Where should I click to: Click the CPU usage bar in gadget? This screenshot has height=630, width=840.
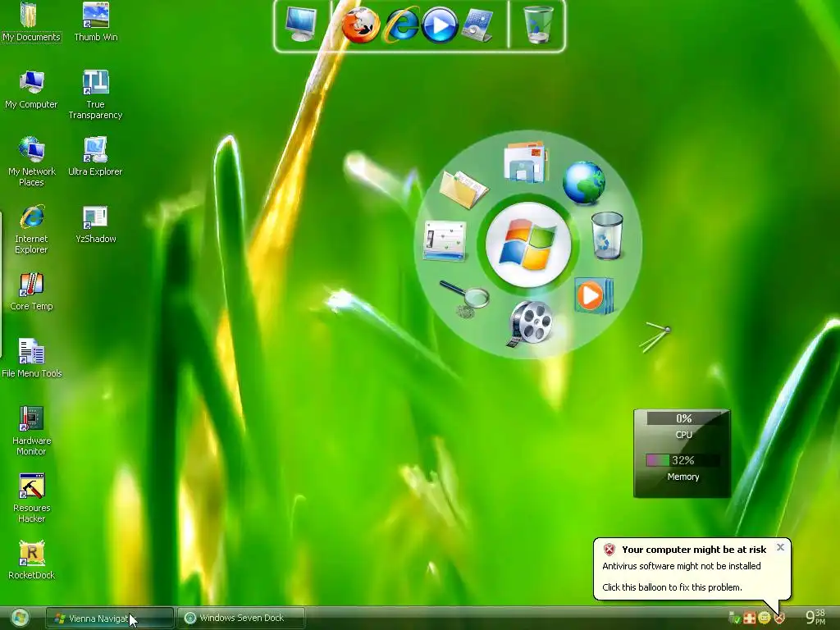683,418
